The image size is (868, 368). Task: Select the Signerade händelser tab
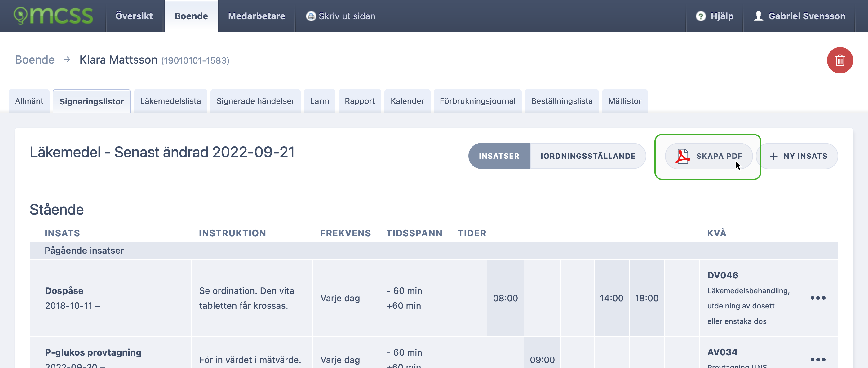click(255, 101)
